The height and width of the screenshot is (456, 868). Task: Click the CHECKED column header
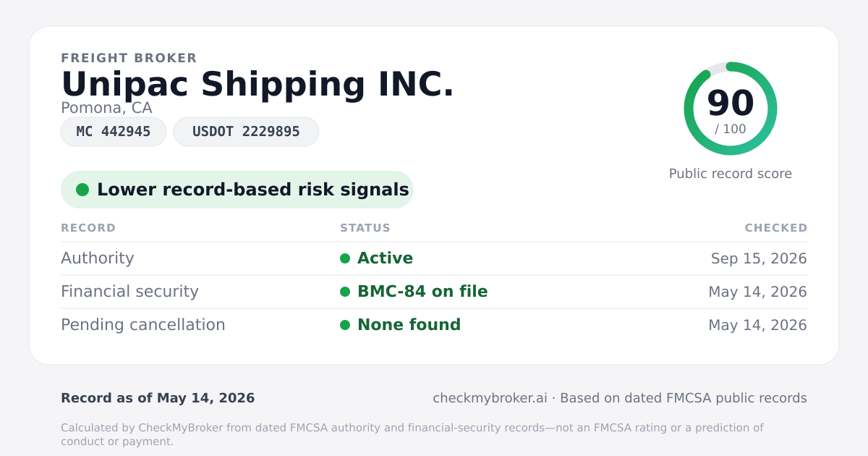click(776, 228)
